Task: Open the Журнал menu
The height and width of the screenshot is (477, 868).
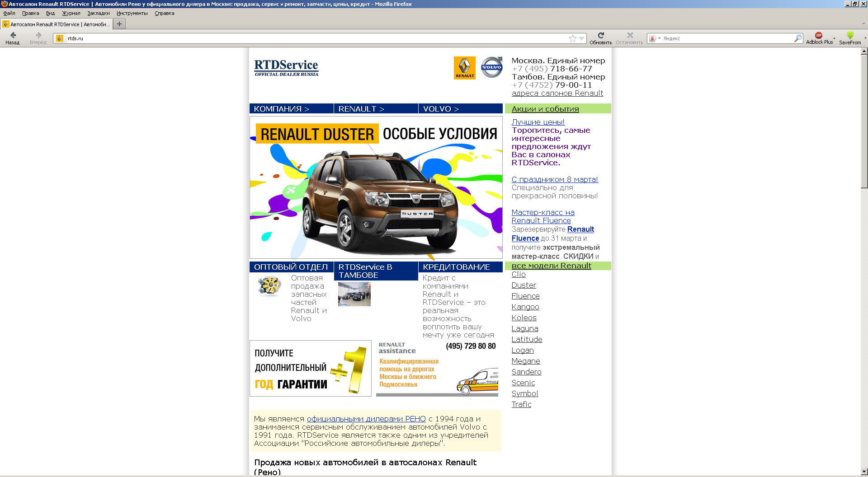Action: (71, 13)
